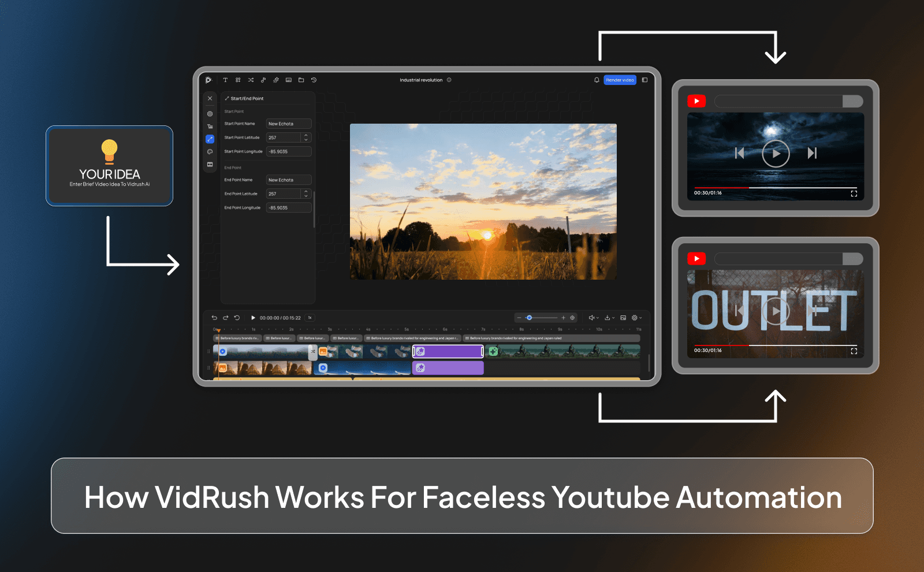This screenshot has width=924, height=572.
Task: Open the folder media library icon
Action: pyautogui.click(x=301, y=80)
